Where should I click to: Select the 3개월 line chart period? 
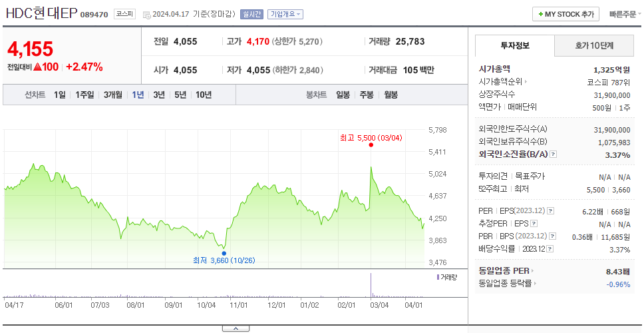[x=113, y=95]
